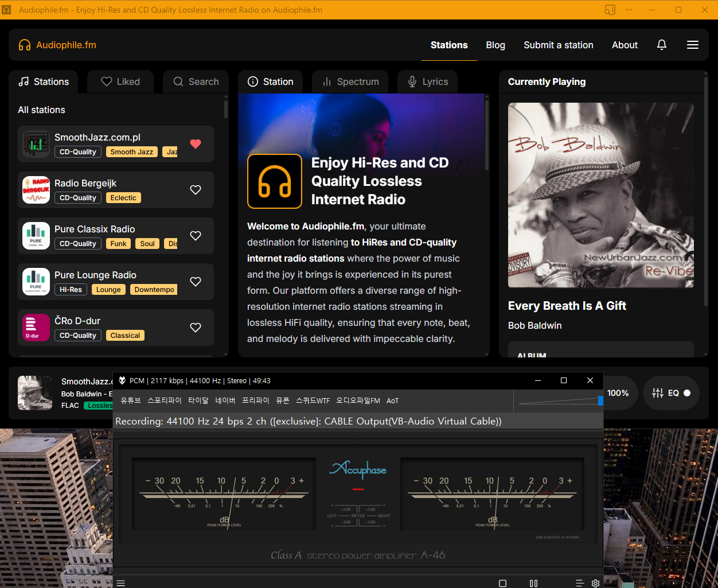Select 프리파이 preset in PCM player
This screenshot has height=588, width=718.
point(256,400)
